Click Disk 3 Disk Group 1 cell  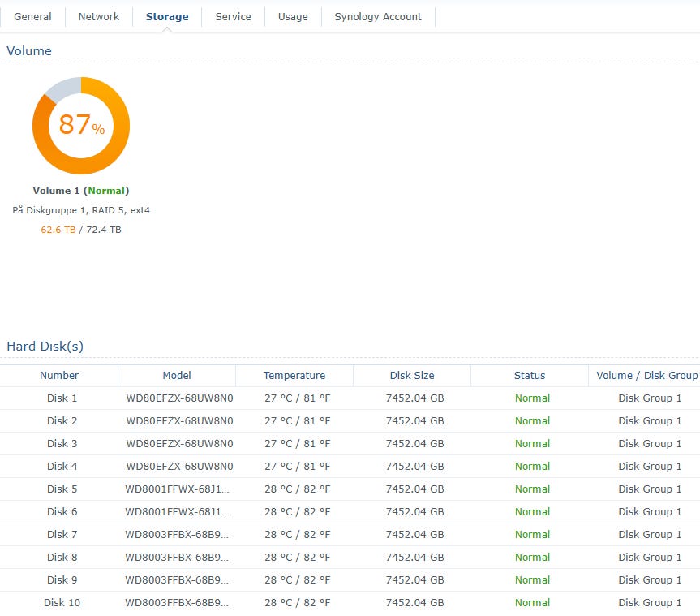(x=650, y=444)
